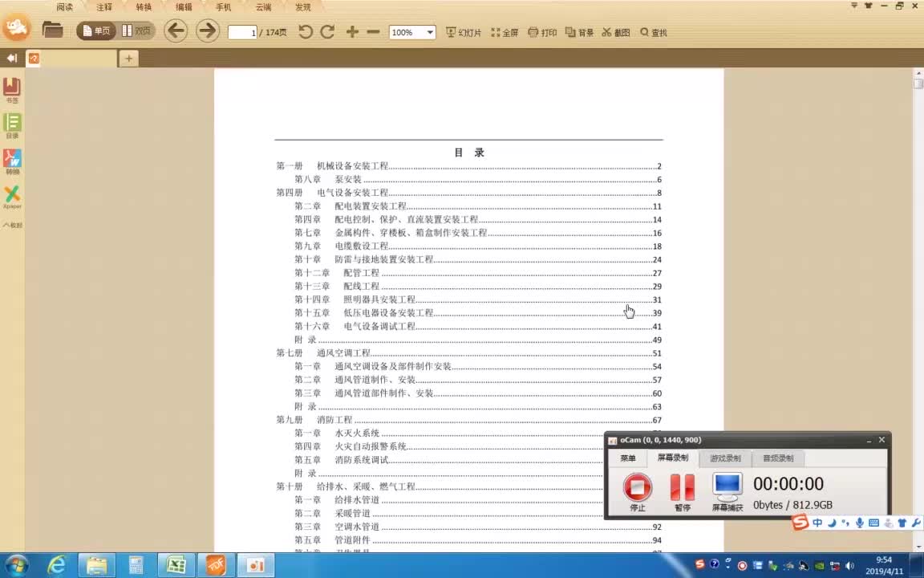Zoom out with the minus icon
Image resolution: width=924 pixels, height=578 pixels.
click(x=373, y=32)
